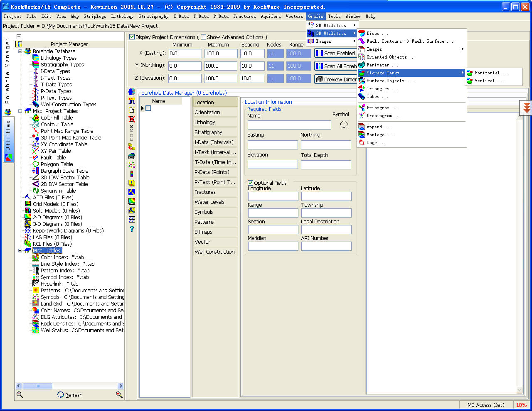The image size is (532, 411).
Task: Open the Water Levels data tab
Action: point(215,202)
